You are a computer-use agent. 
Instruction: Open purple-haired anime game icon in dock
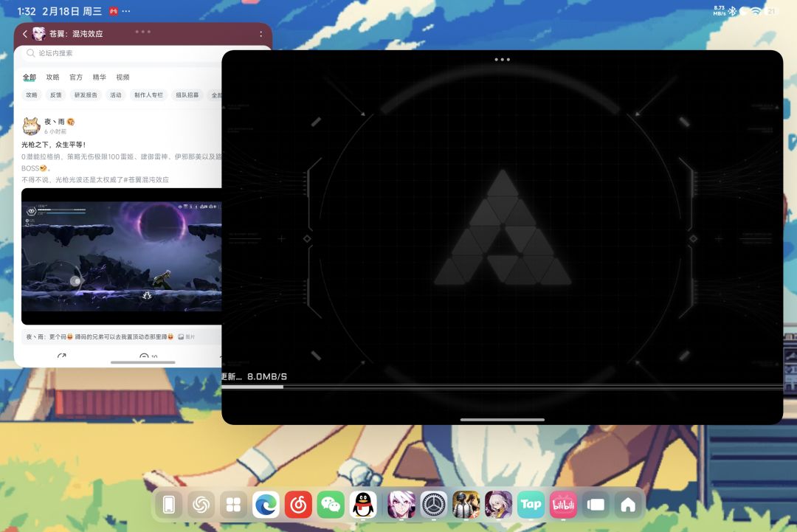[x=499, y=505]
